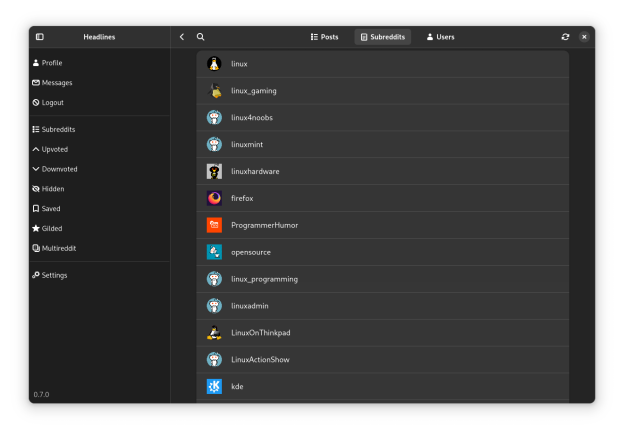Click the linux_programming Snoo avatar

tap(214, 279)
